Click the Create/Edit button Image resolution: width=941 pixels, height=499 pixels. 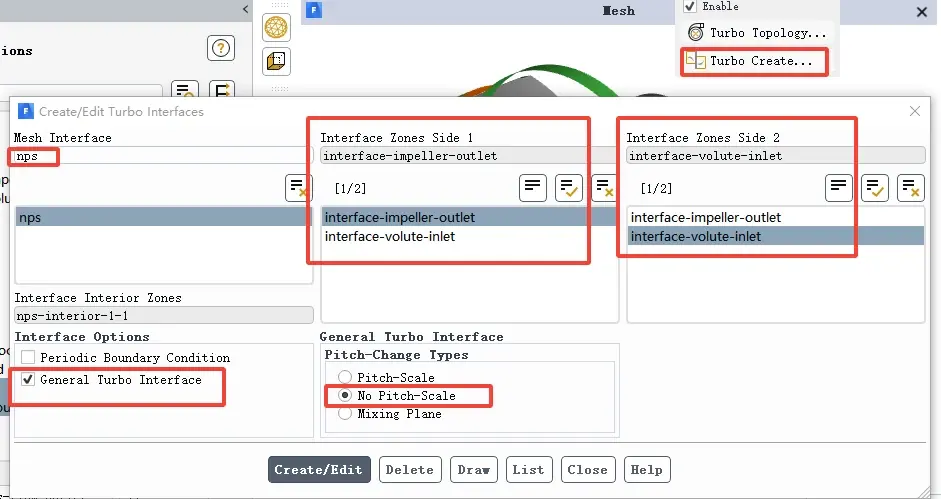pyautogui.click(x=319, y=470)
